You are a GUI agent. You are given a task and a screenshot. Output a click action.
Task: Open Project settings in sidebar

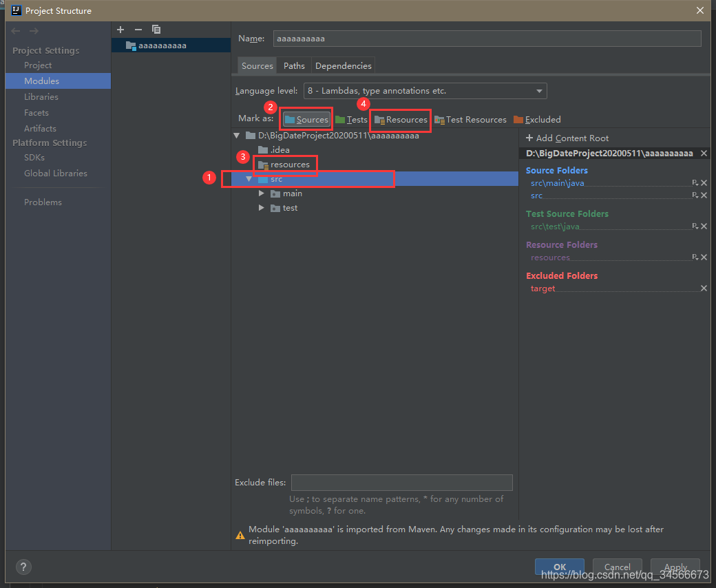coord(38,65)
